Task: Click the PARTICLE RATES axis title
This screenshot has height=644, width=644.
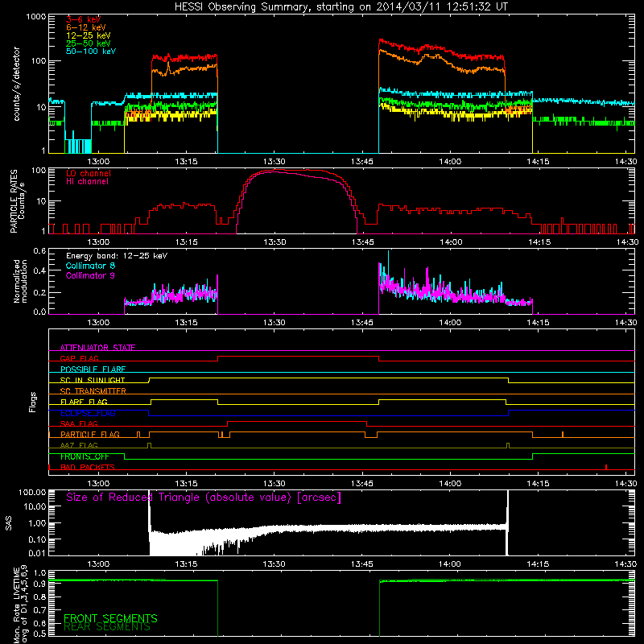Action: [14, 201]
